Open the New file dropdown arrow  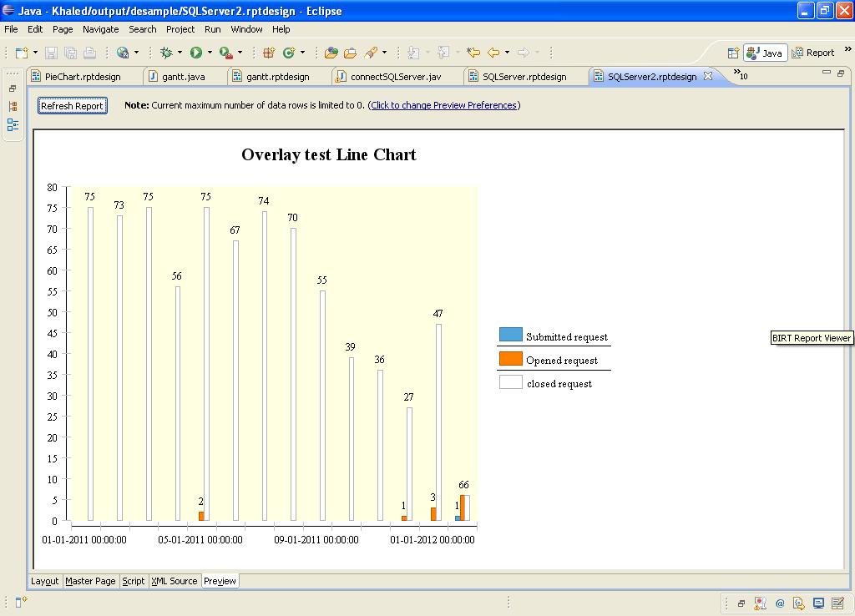pyautogui.click(x=35, y=53)
